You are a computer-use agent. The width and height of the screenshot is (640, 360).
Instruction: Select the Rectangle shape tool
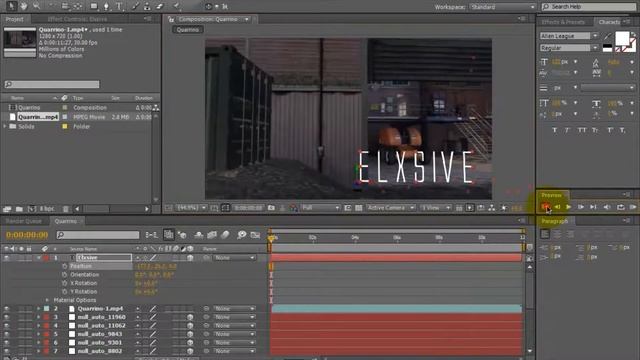[x=94, y=6]
